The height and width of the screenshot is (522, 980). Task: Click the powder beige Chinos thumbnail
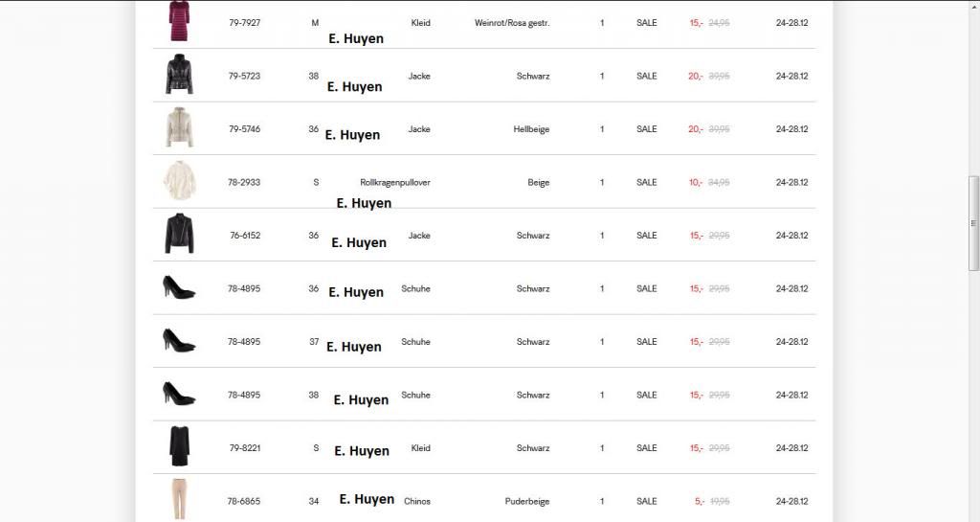tap(179, 499)
